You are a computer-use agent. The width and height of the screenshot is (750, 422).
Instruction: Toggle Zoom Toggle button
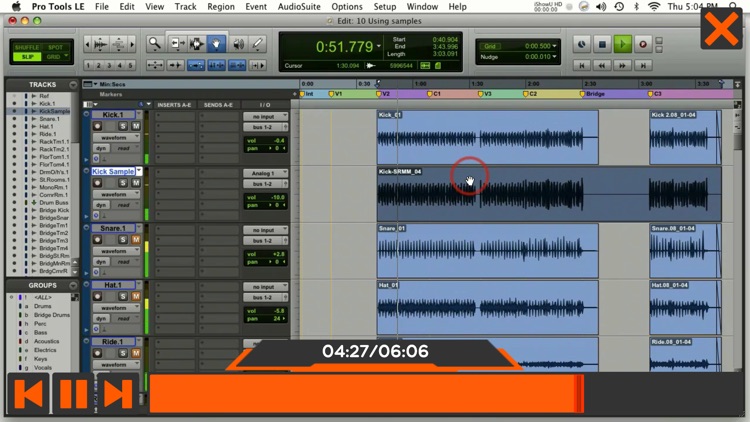pos(154,65)
